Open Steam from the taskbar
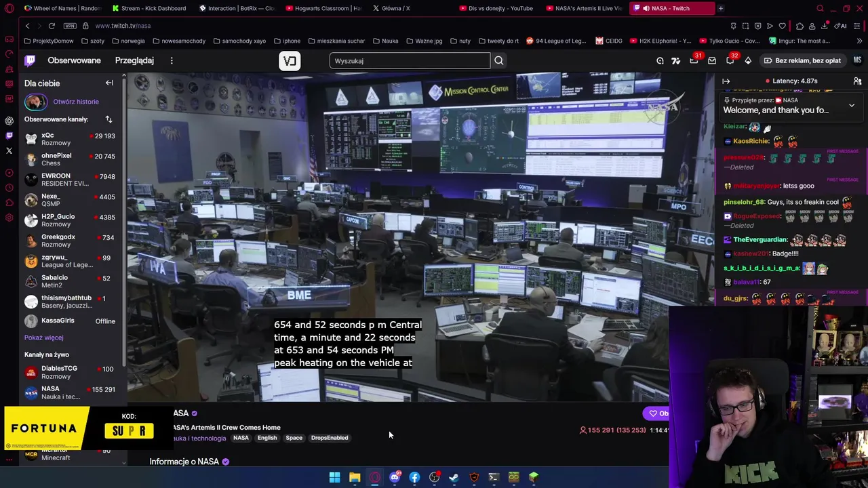Viewport: 868px width, 488px height. pos(454,477)
